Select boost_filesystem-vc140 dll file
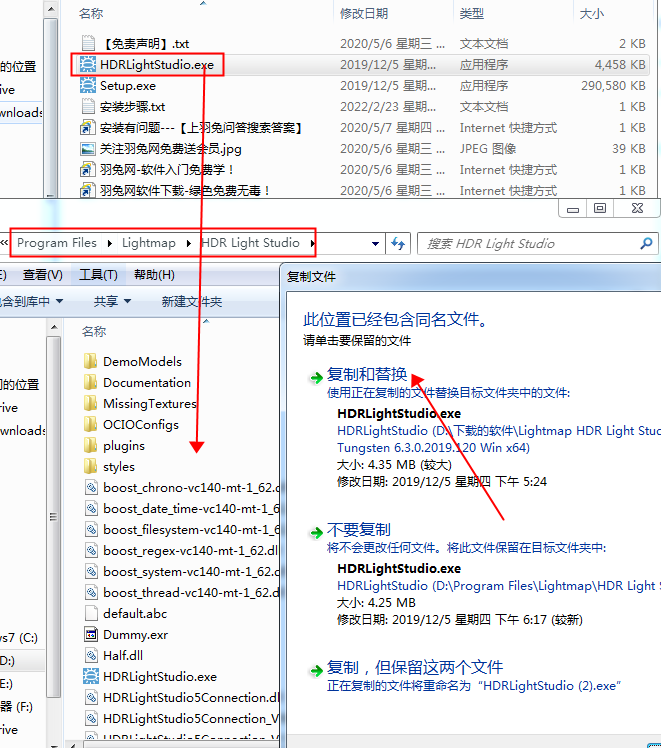Screen dimensions: 661x748 coord(191,530)
